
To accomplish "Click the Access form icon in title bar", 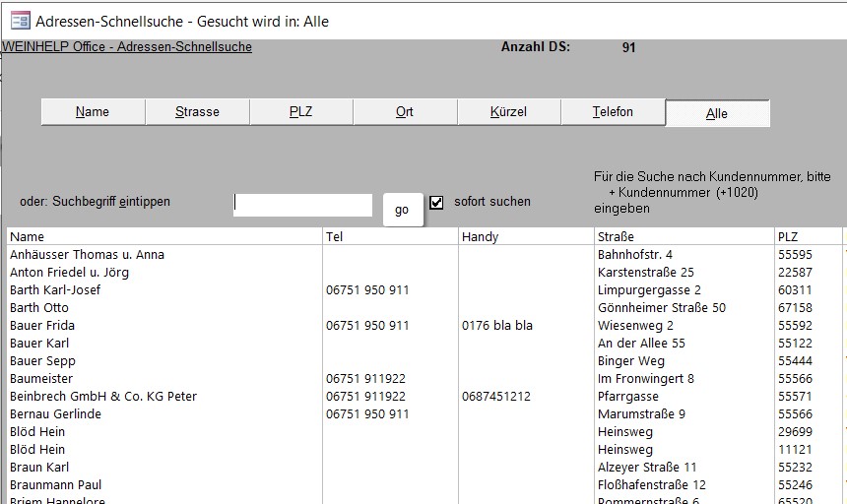I will pyautogui.click(x=19, y=20).
